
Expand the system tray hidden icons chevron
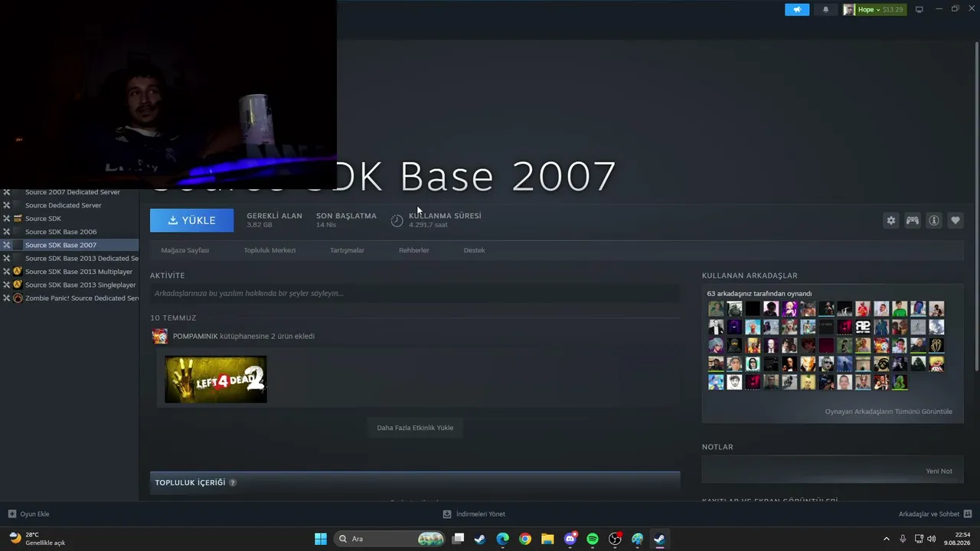pyautogui.click(x=887, y=539)
